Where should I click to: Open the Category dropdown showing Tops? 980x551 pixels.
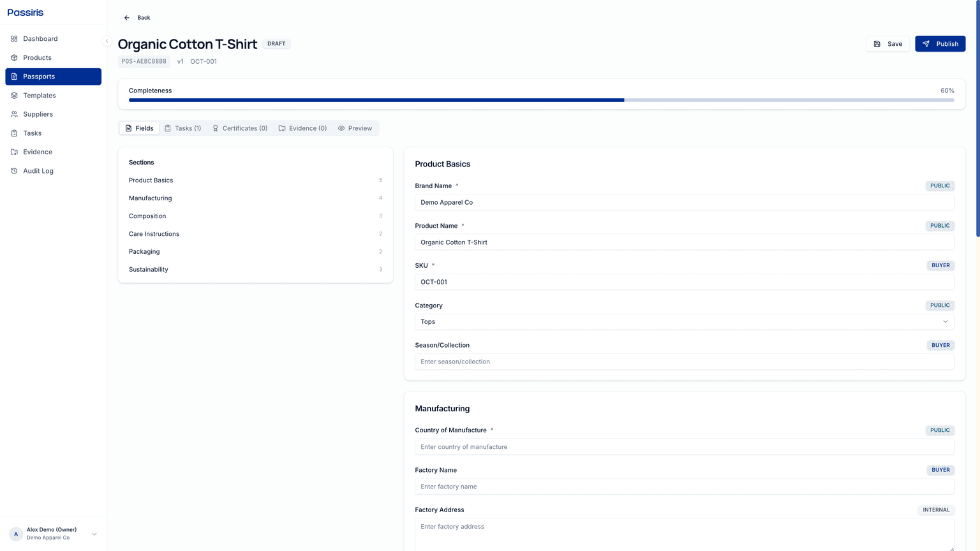click(x=684, y=322)
